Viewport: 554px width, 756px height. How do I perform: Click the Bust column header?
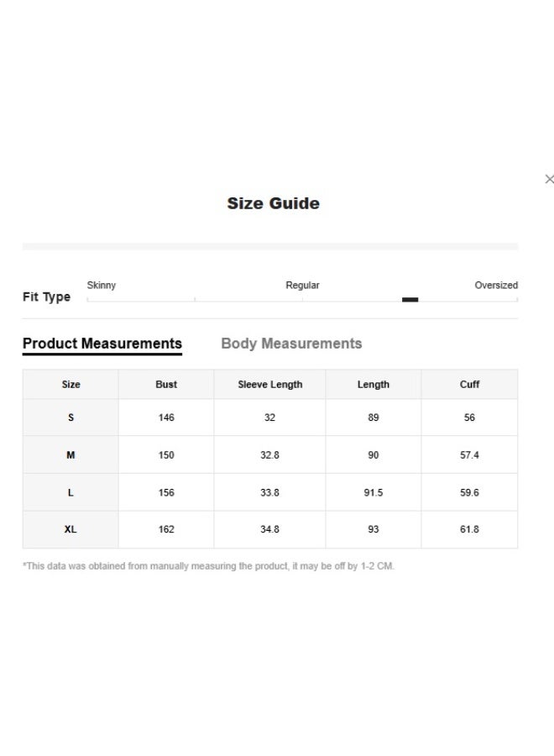click(166, 385)
